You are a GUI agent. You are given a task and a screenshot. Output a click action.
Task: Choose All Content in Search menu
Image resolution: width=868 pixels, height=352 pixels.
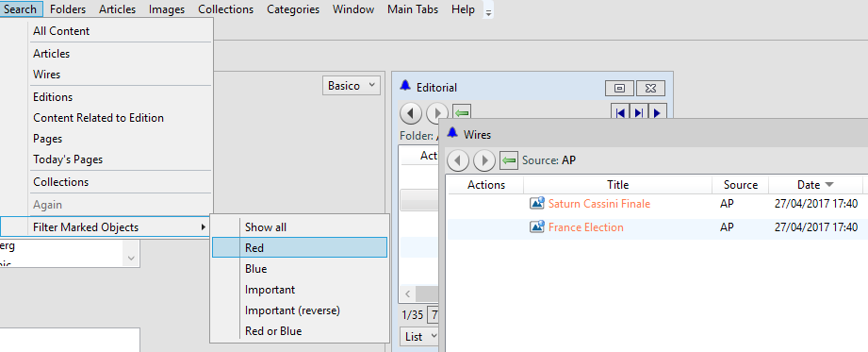click(106, 31)
